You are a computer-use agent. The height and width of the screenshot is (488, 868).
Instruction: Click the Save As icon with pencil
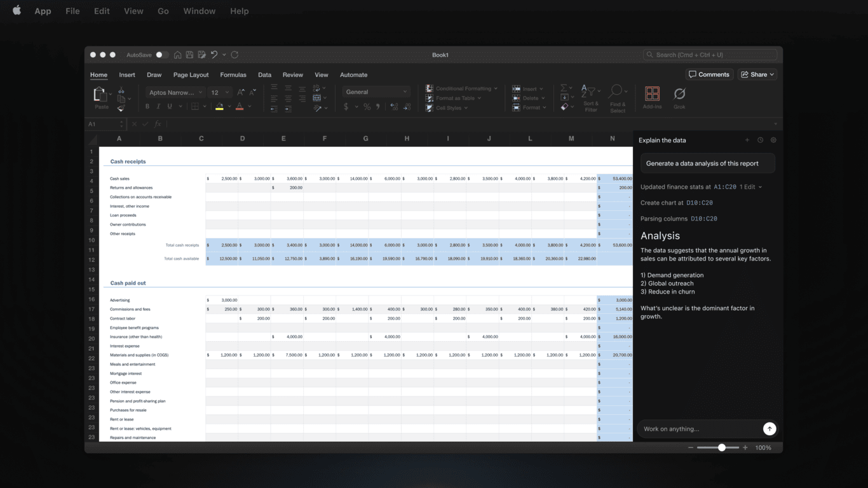click(x=201, y=55)
